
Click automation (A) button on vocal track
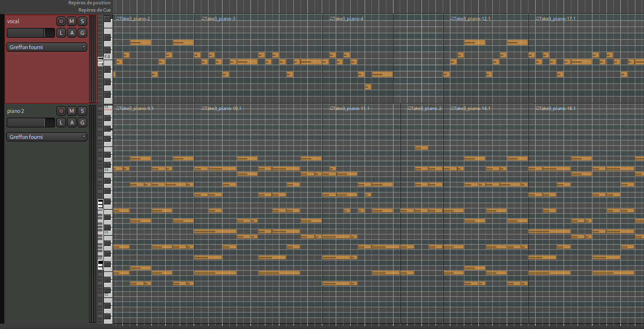(72, 33)
